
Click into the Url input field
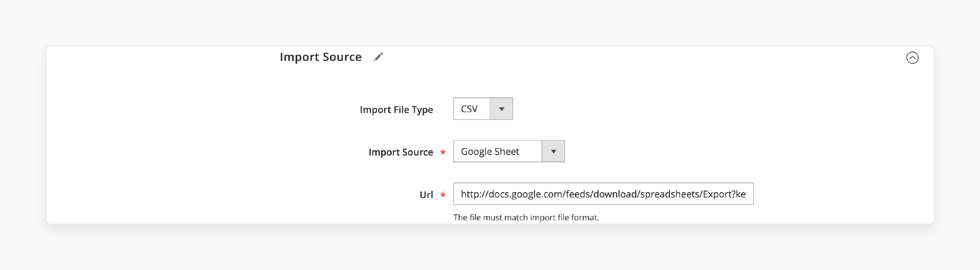(x=603, y=194)
